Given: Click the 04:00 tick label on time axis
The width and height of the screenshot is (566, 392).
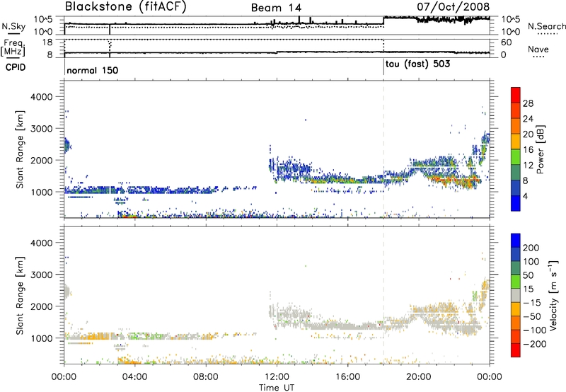Looking at the screenshot, I should coord(134,377).
